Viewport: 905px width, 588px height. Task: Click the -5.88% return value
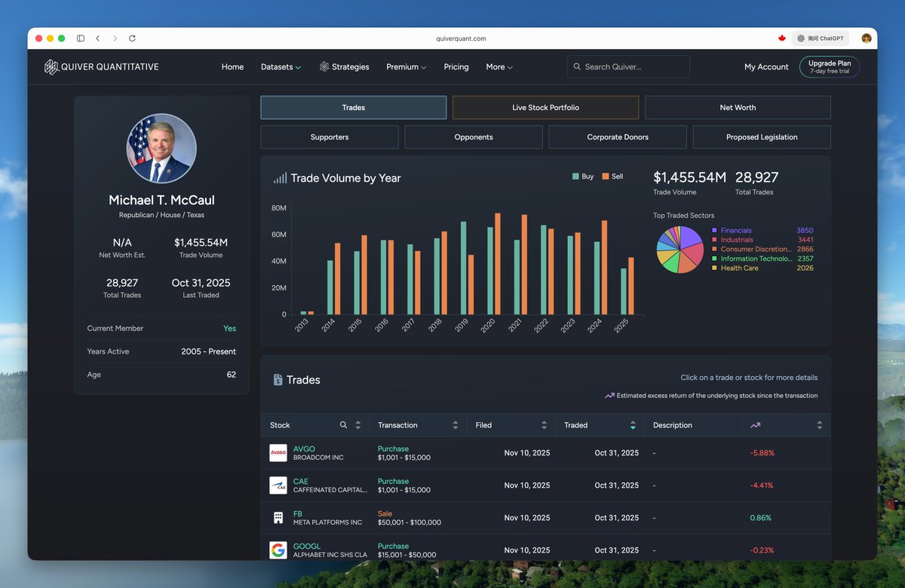(762, 453)
